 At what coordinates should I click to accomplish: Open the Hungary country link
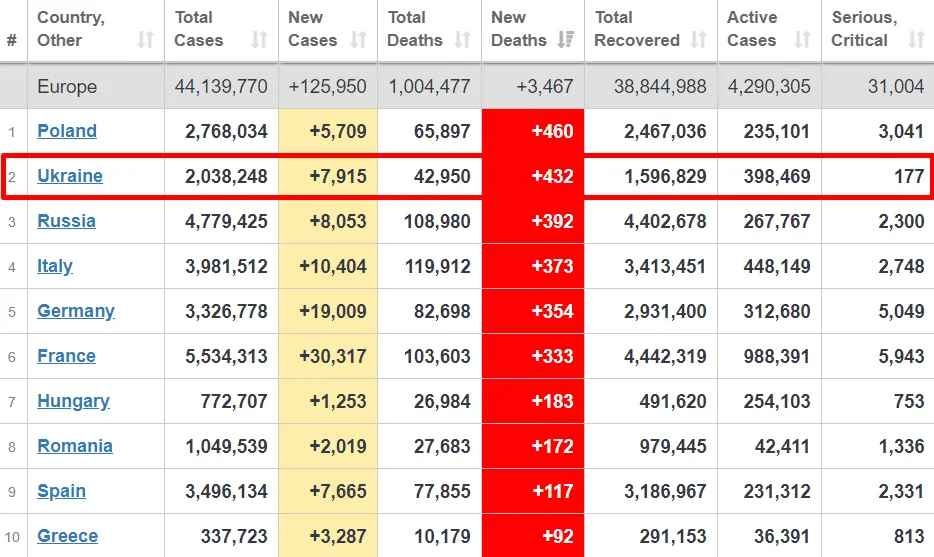pyautogui.click(x=73, y=402)
